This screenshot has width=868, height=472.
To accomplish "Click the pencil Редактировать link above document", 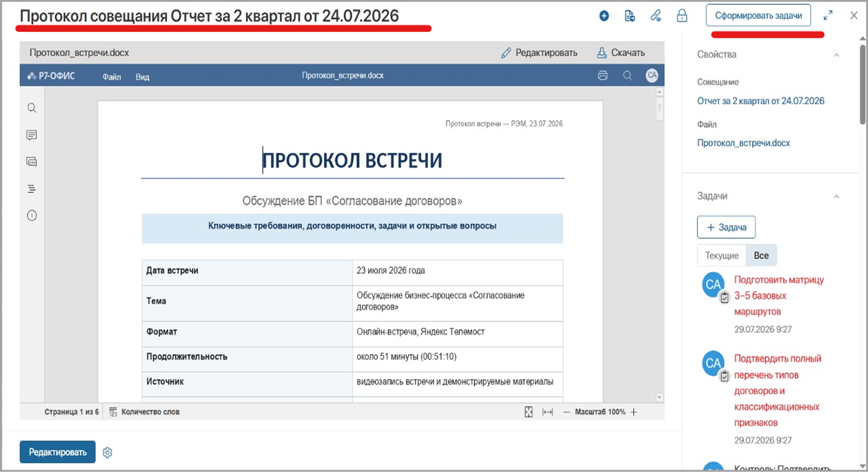I will point(539,53).
